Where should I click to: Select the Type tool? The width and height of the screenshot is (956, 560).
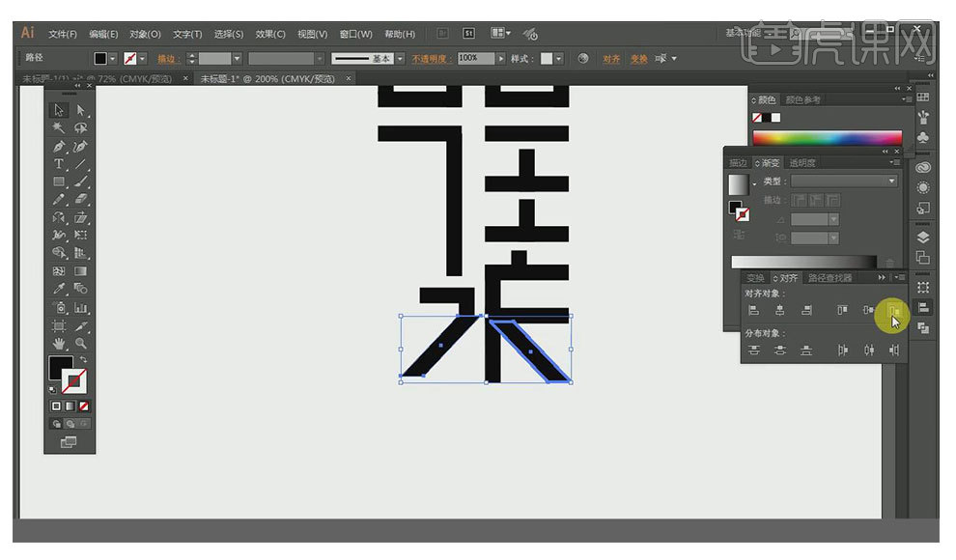59,164
